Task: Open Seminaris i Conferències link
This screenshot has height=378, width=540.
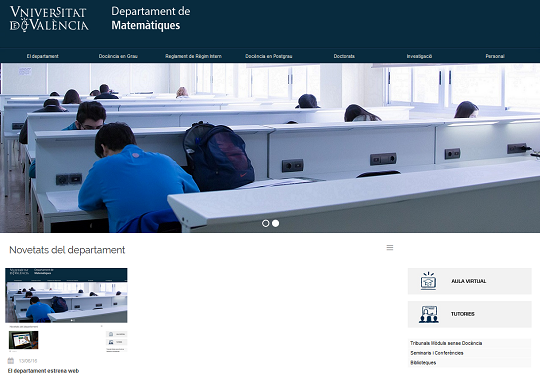Action: [x=437, y=353]
